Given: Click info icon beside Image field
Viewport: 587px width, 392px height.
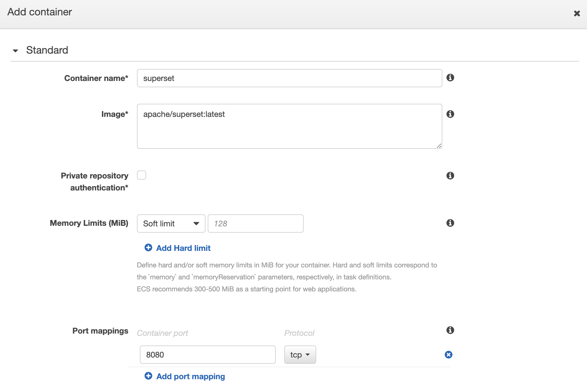Looking at the screenshot, I should point(450,114).
